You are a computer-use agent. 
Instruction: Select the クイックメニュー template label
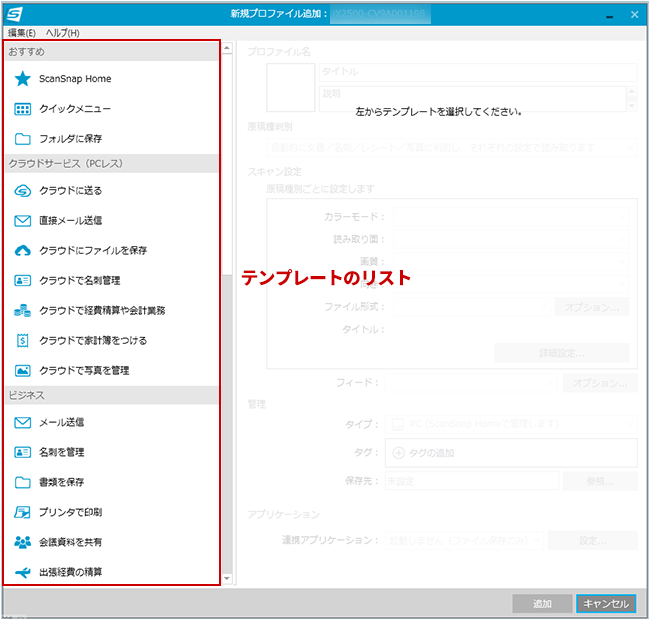coord(75,109)
